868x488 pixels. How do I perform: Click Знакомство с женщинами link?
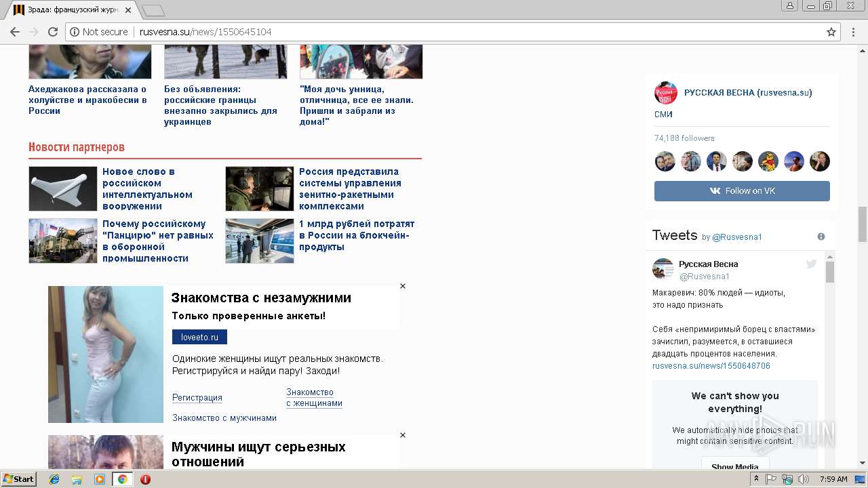tap(314, 398)
